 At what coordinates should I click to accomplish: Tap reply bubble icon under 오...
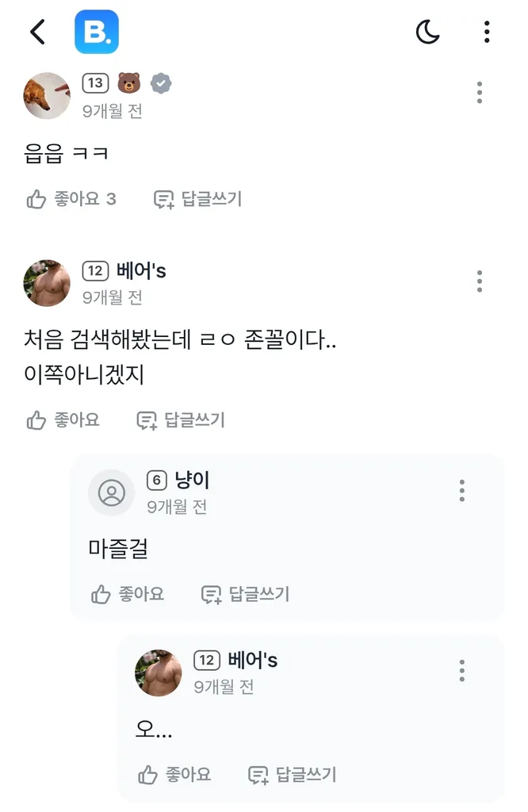point(258,775)
